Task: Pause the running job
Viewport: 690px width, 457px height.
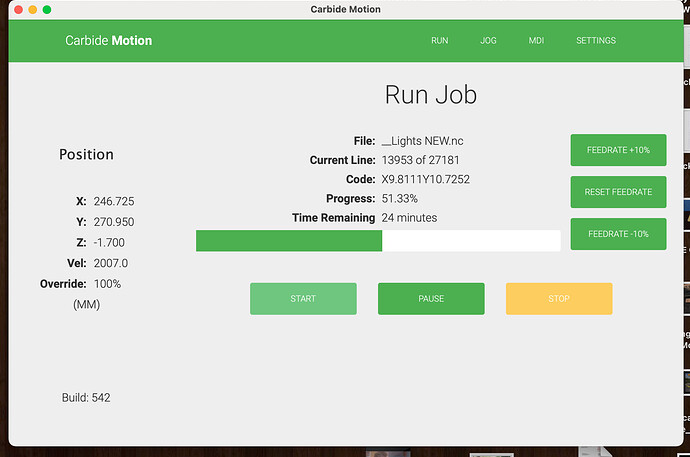Action: tap(431, 299)
